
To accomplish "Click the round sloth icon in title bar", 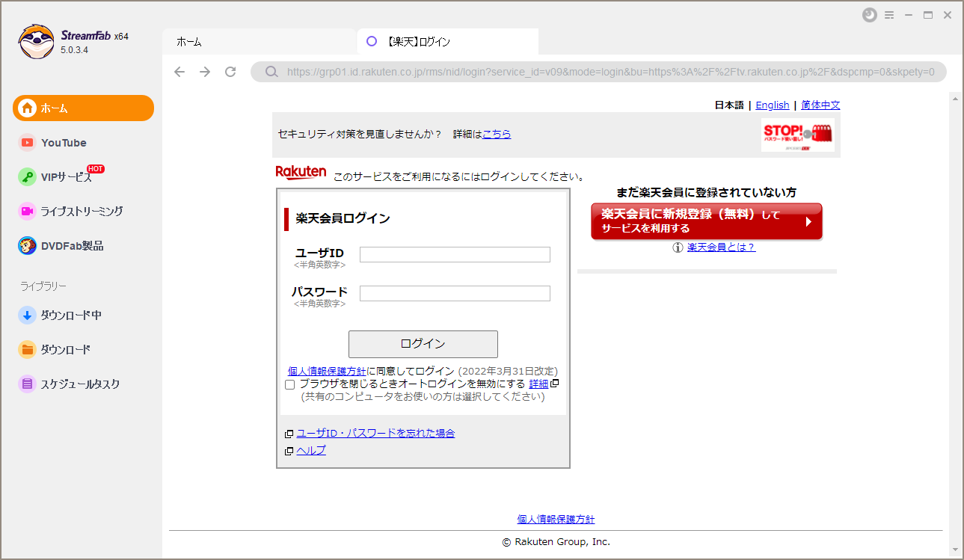I will [869, 15].
